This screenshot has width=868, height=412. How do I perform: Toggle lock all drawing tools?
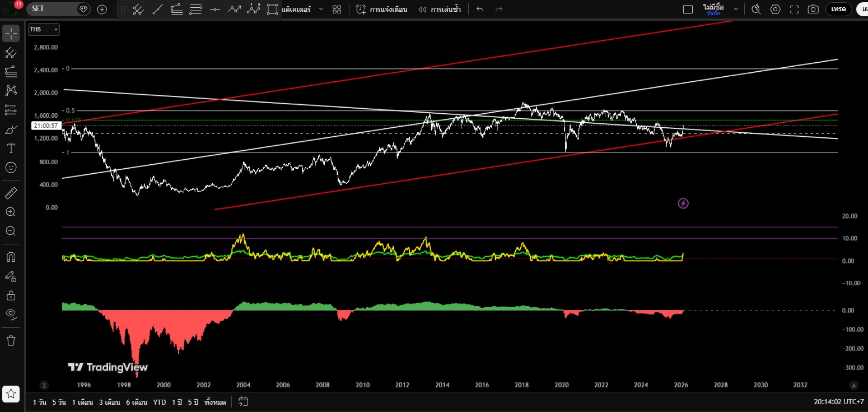[x=11, y=295]
